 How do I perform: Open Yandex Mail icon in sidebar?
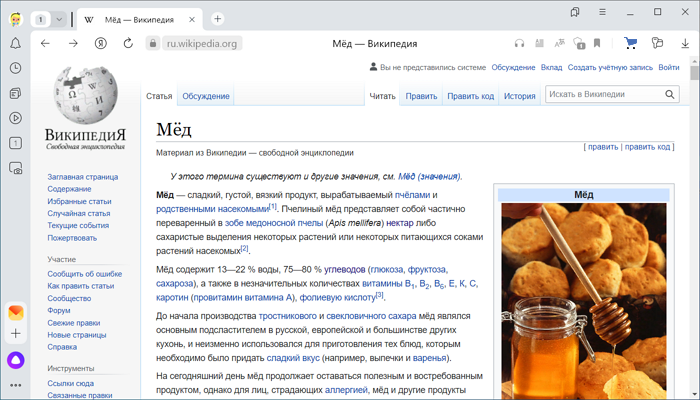[16, 312]
